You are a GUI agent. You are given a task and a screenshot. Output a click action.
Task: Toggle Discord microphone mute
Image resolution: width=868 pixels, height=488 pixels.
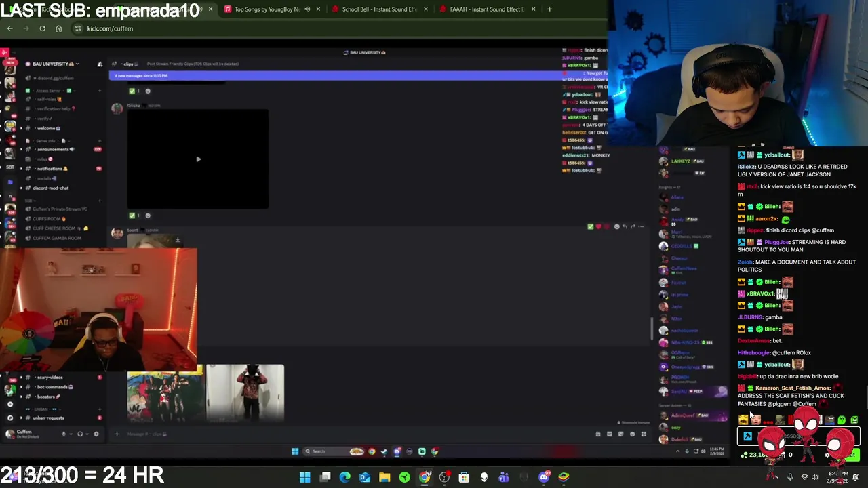pos(64,434)
